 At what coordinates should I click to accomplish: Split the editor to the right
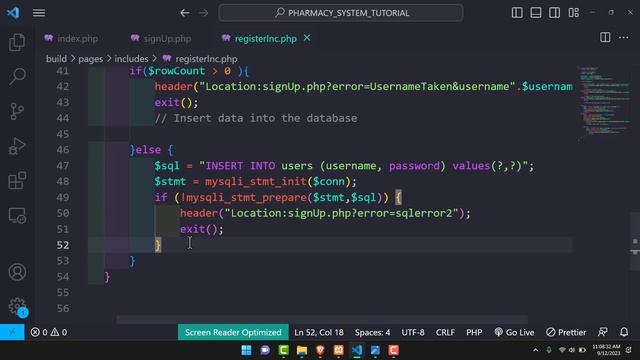pos(605,38)
